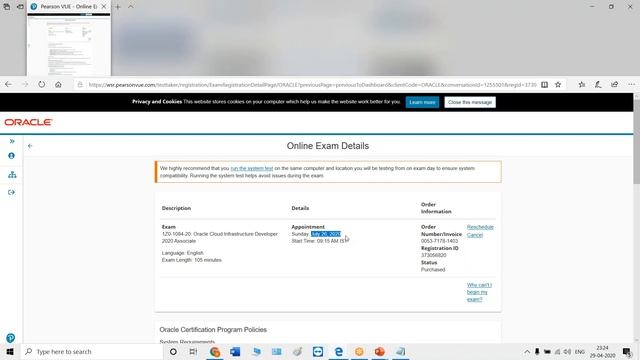This screenshot has width=640, height=360.
Task: Click the Exam Length: 105 minutes text
Action: click(x=191, y=260)
